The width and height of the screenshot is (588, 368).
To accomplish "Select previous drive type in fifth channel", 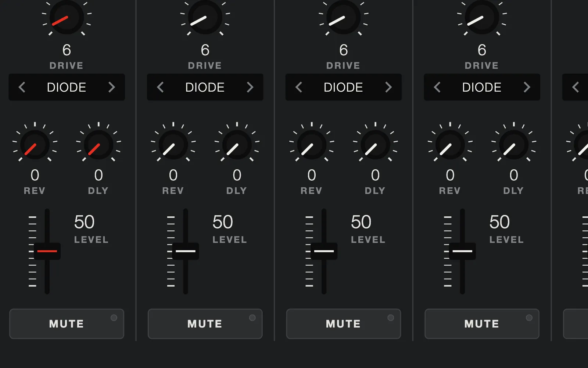I will [576, 87].
